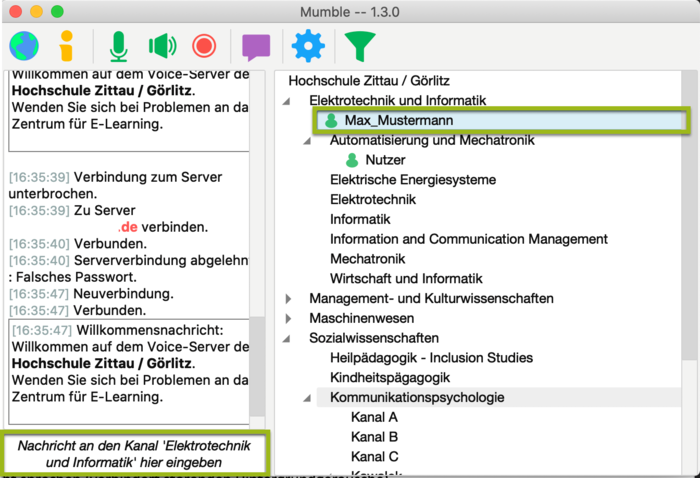Select the Sozialwissenschaften channel
Screen dimensions: 700x478
(x=374, y=338)
